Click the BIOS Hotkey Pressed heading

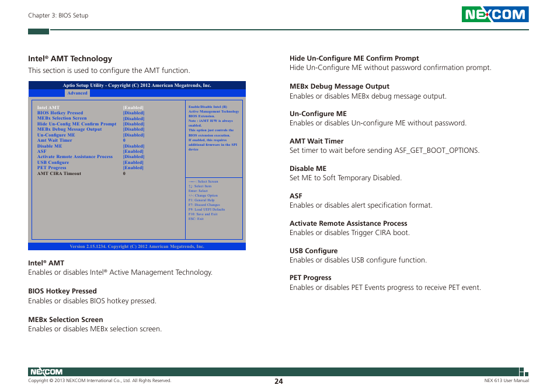pyautogui.click(x=62, y=291)
